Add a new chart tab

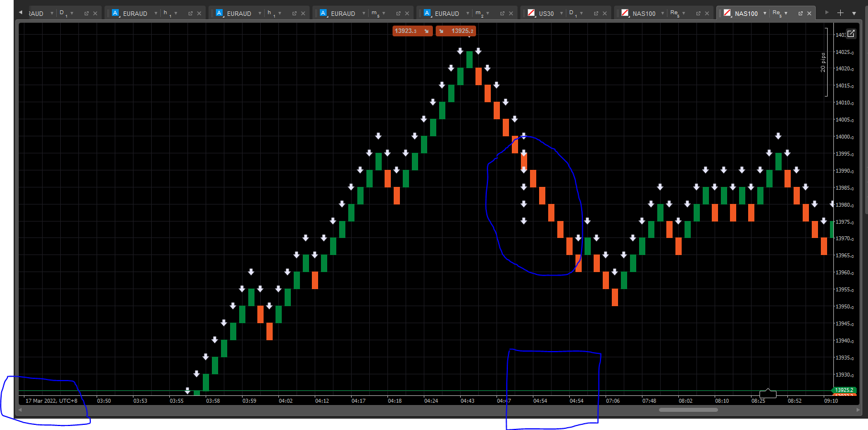[x=840, y=13]
